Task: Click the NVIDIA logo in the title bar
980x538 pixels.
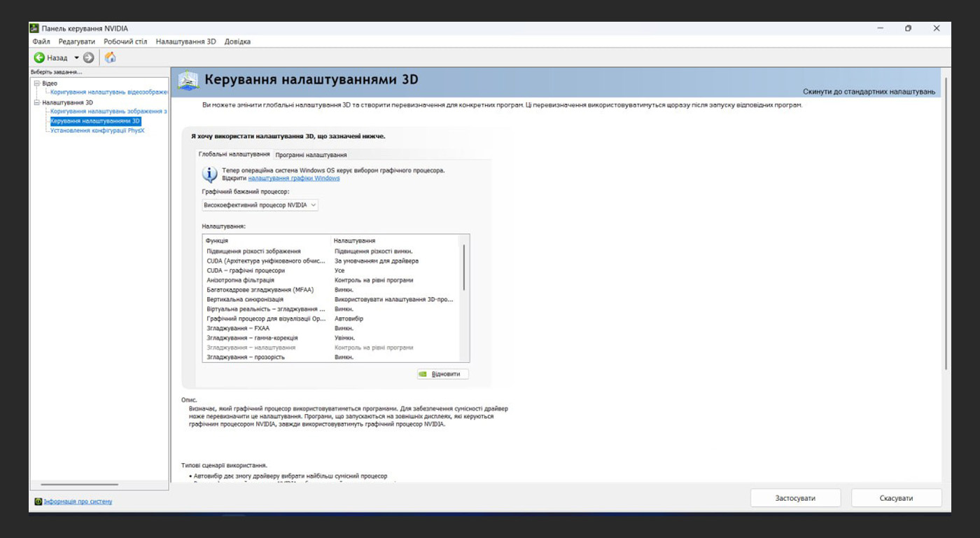Action: click(34, 28)
